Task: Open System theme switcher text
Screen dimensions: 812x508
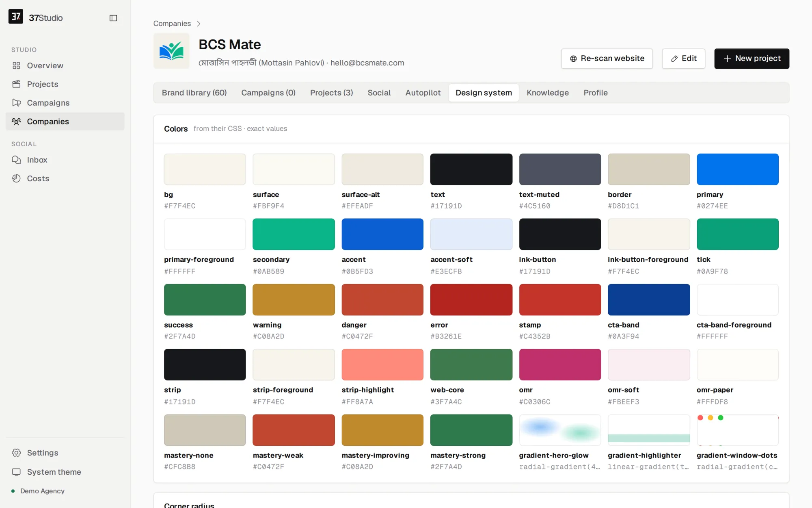Action: (54, 472)
